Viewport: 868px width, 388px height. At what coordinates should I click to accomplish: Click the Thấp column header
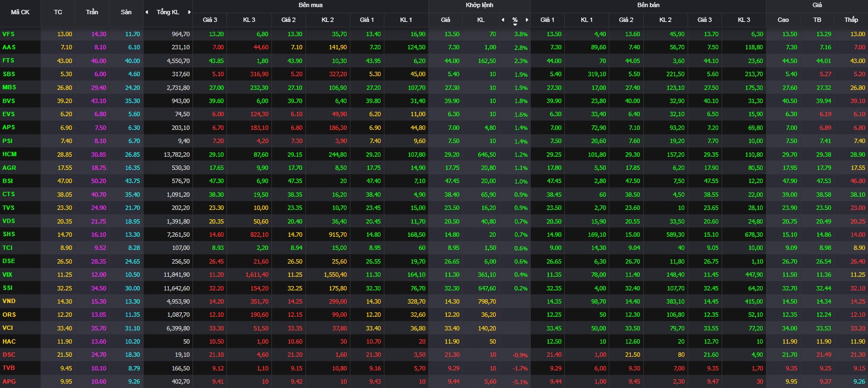click(851, 20)
